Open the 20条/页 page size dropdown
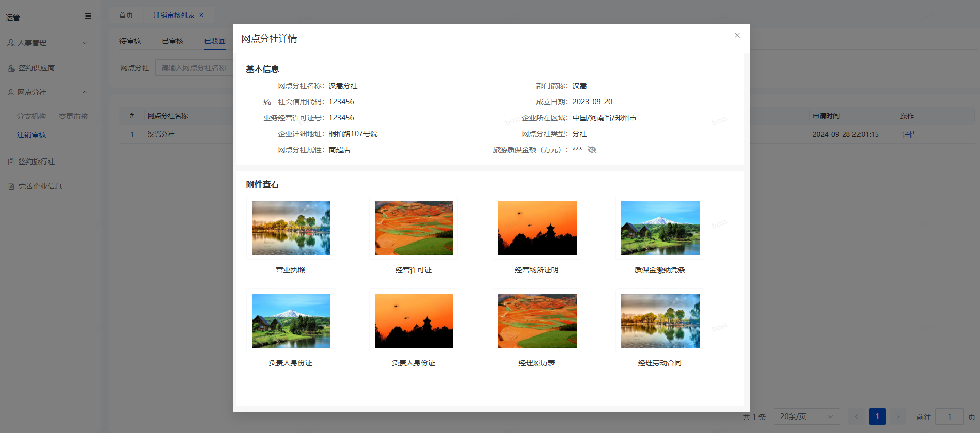Screen dimensions: 980x433 tap(806, 416)
